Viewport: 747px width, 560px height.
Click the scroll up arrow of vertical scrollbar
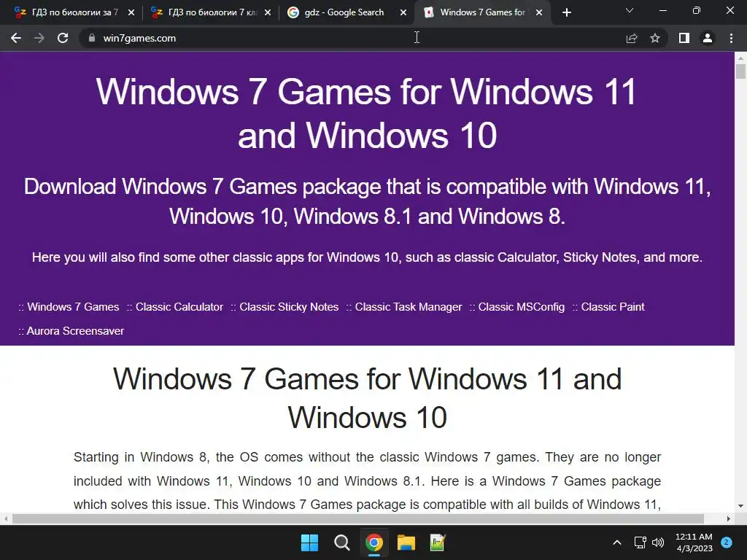tap(740, 58)
